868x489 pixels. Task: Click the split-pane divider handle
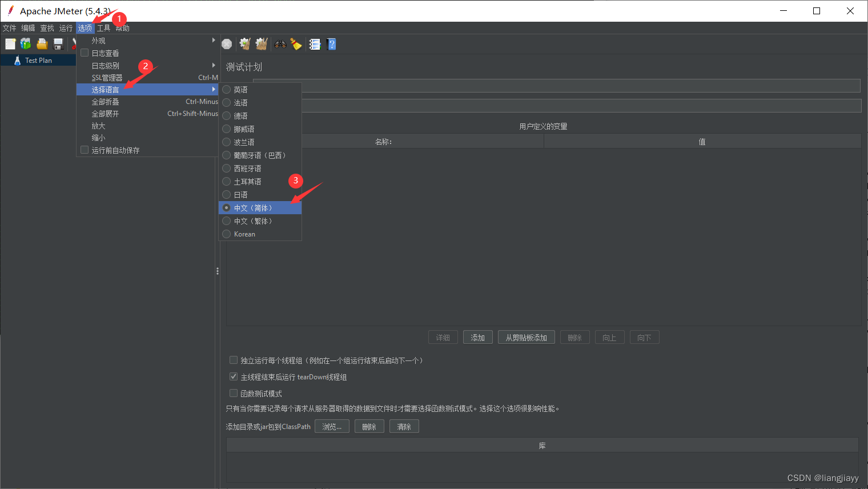click(218, 271)
